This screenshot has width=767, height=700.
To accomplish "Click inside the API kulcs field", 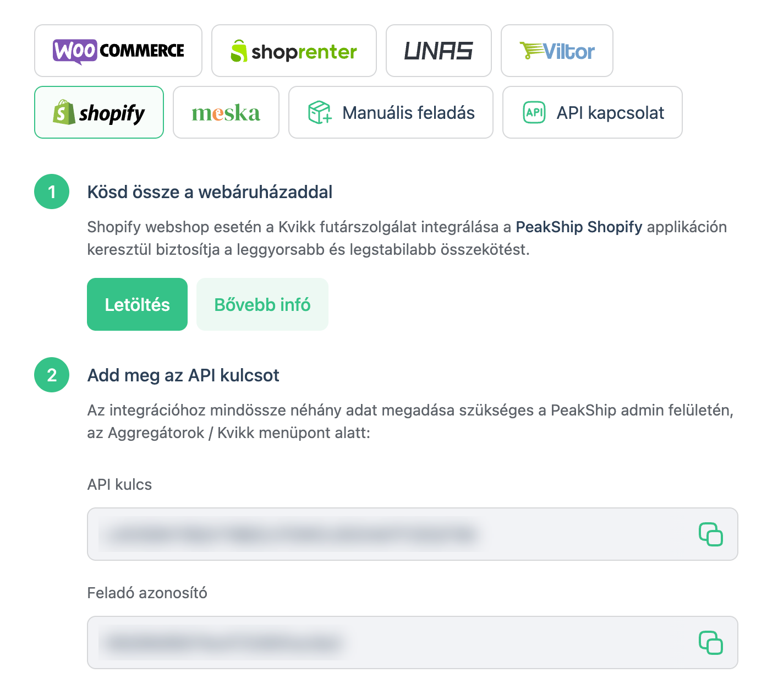I will (x=385, y=534).
